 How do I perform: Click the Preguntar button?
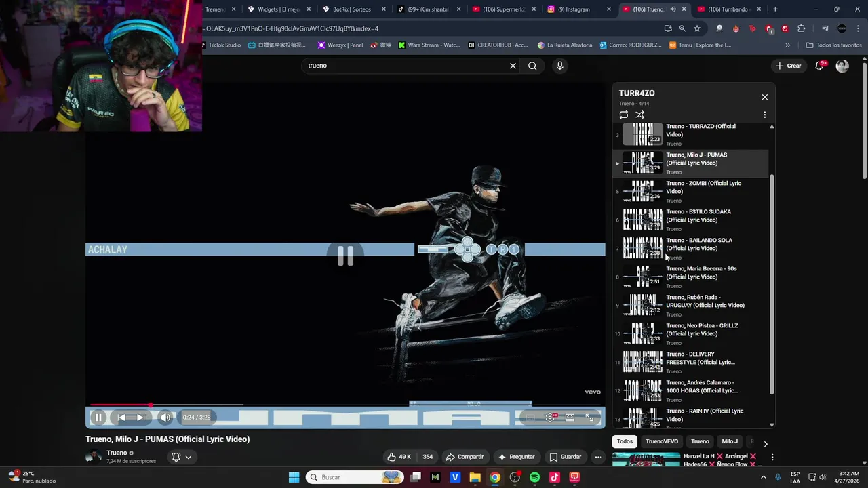(x=517, y=457)
